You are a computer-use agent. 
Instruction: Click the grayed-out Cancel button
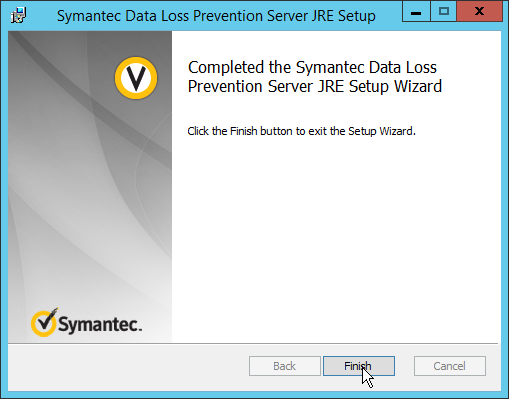coord(450,366)
